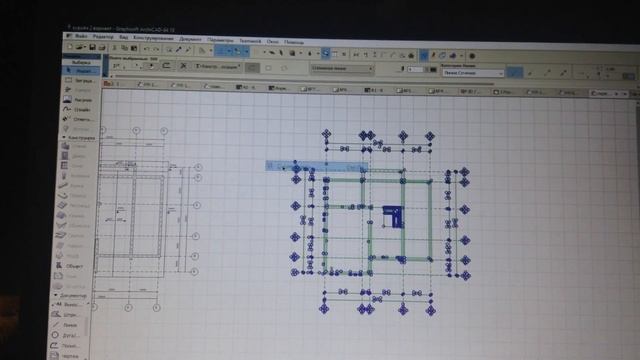Click the pen color swatch next to pen number

pyautogui.click(x=433, y=70)
